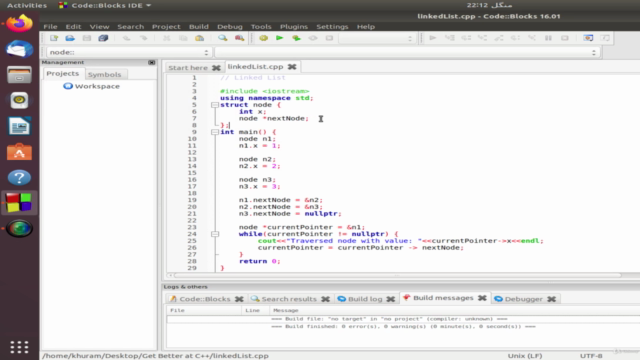Open Find with the magnifier icon
This screenshot has height=360, width=640.
[x=222, y=38]
